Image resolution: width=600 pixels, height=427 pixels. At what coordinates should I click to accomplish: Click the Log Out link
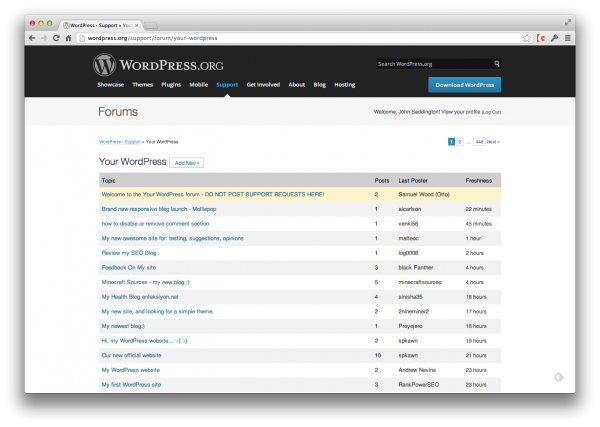point(491,112)
